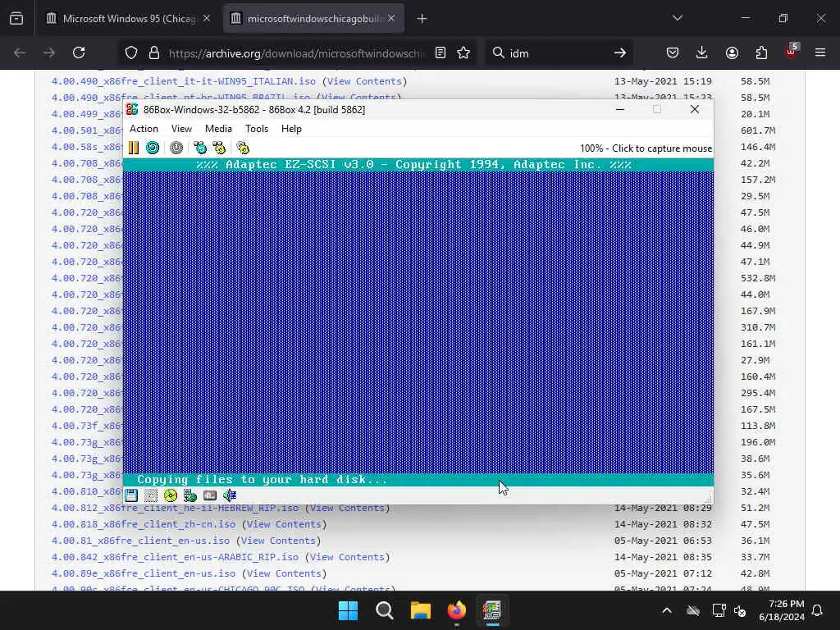Select the microsoftwindowschicagobuilds browser tab

[x=314, y=19]
